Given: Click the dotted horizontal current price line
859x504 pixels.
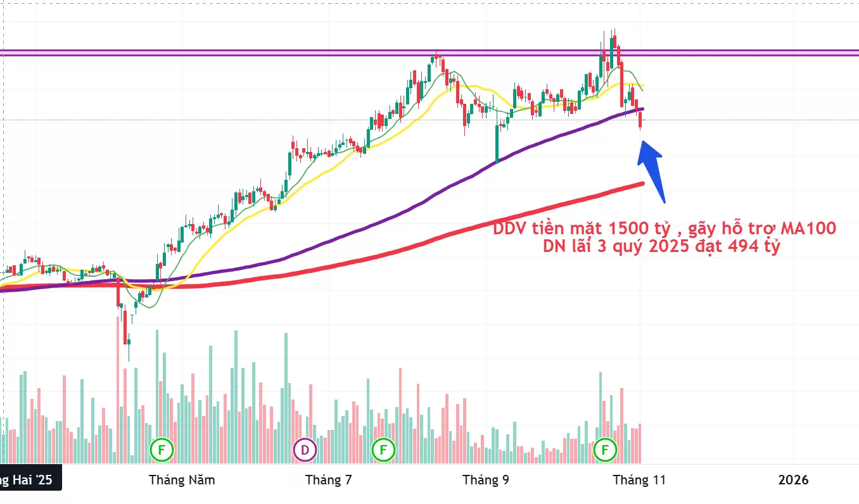Looking at the screenshot, I should coord(760,120).
